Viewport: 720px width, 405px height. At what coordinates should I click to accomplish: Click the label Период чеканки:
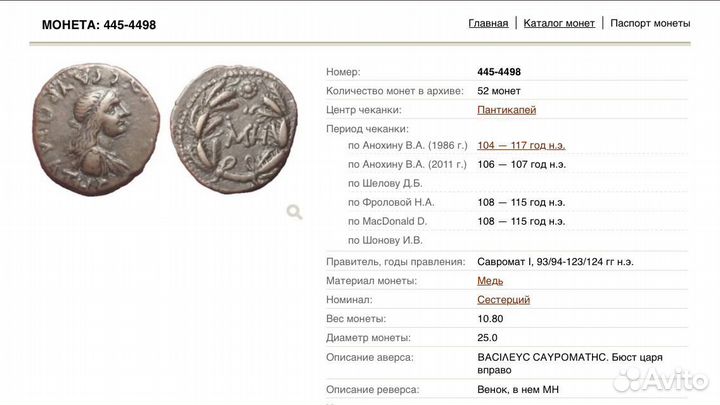tap(367, 129)
